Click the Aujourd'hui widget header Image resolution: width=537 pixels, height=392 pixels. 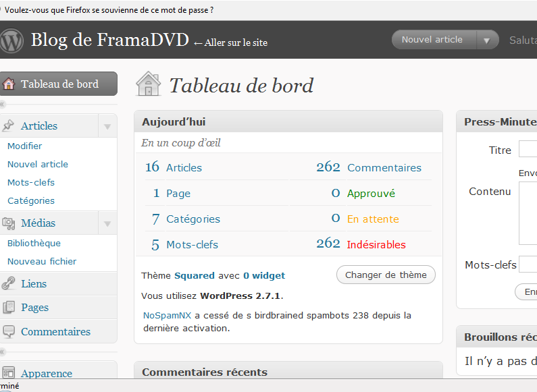pos(288,121)
